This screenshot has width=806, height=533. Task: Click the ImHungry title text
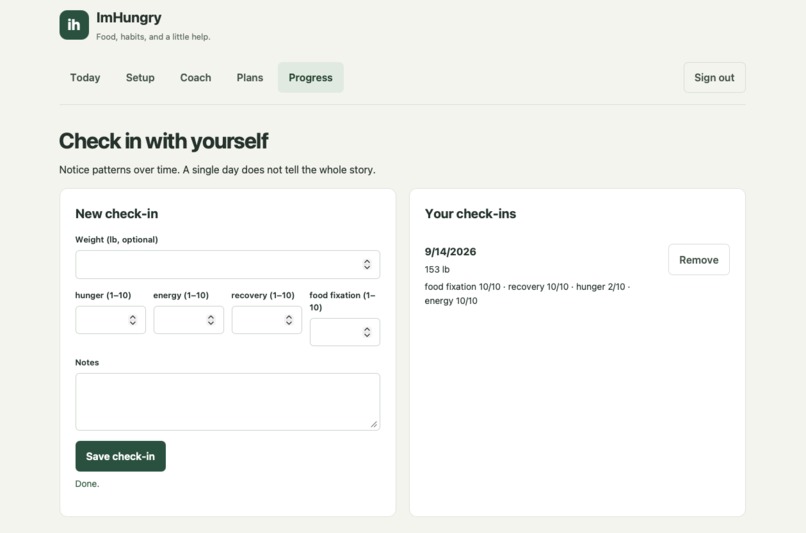pyautogui.click(x=129, y=17)
